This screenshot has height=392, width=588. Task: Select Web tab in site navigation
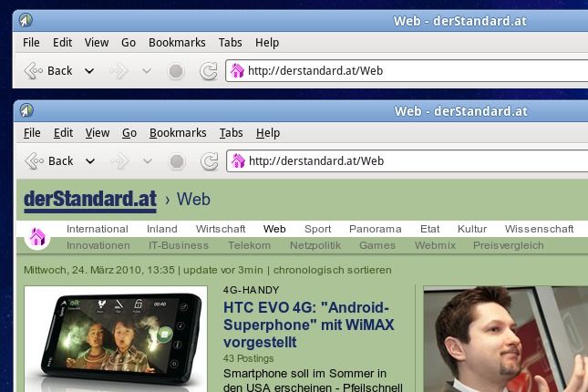click(274, 229)
